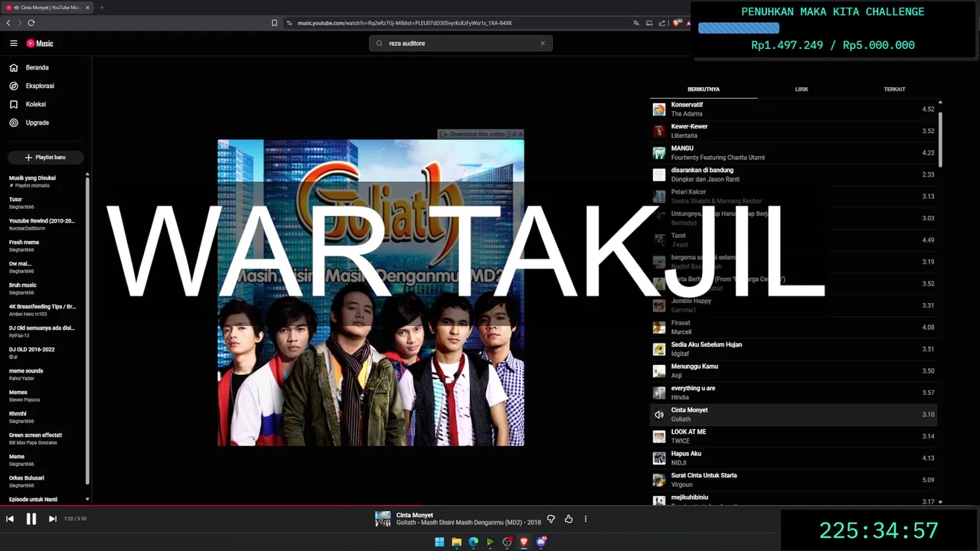This screenshot has height=551, width=980.
Task: Click the browser address bar URL
Action: pyautogui.click(x=404, y=23)
